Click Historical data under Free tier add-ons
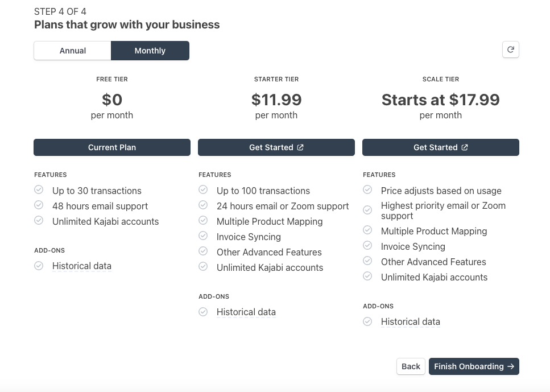 pyautogui.click(x=82, y=266)
